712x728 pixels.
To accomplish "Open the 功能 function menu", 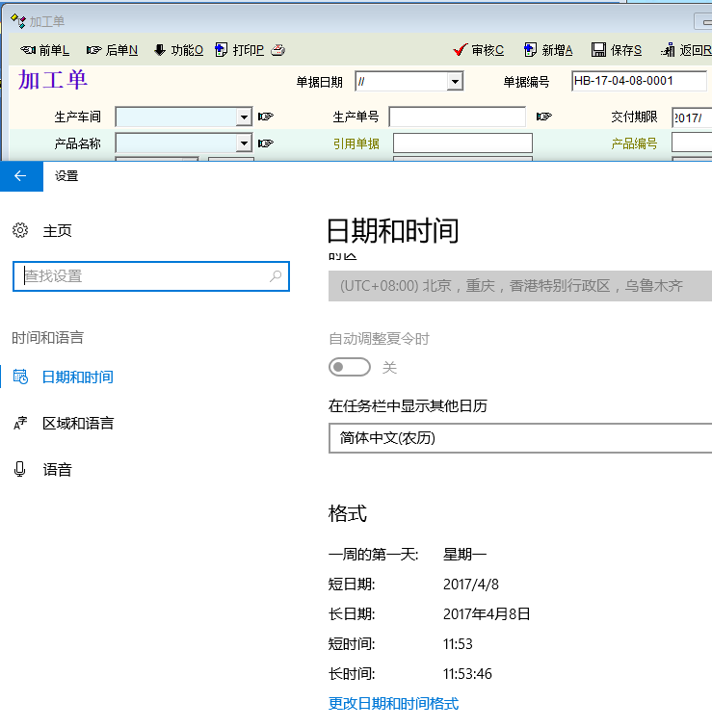I will pos(178,50).
